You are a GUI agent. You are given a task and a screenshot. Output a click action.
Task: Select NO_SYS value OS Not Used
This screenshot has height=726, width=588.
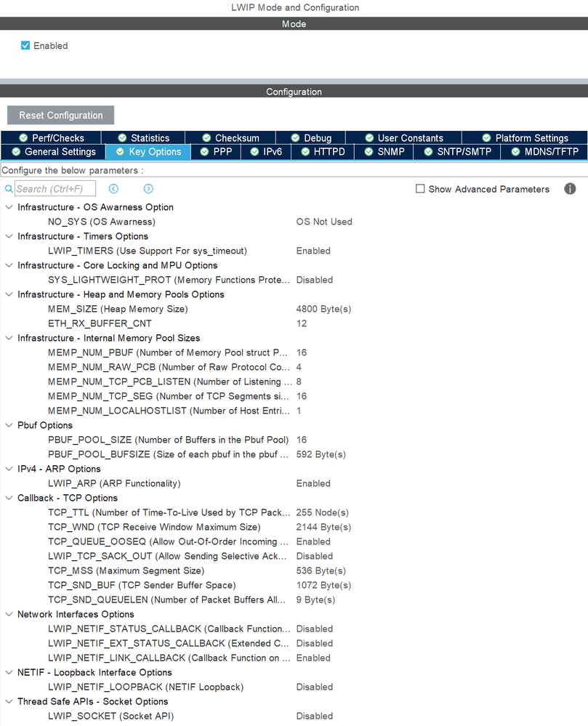(324, 222)
